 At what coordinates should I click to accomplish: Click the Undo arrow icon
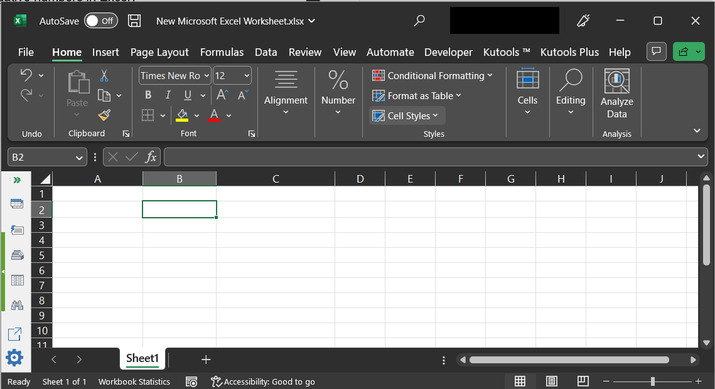tap(26, 75)
